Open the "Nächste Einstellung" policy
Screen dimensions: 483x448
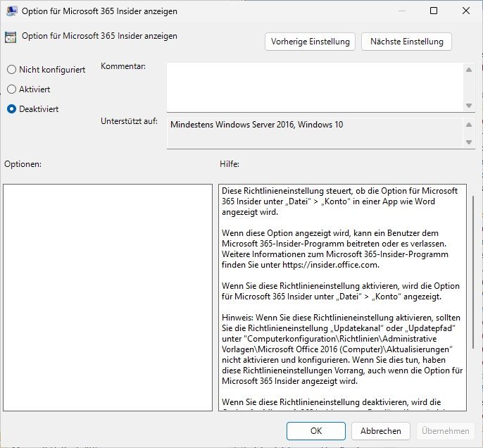406,42
